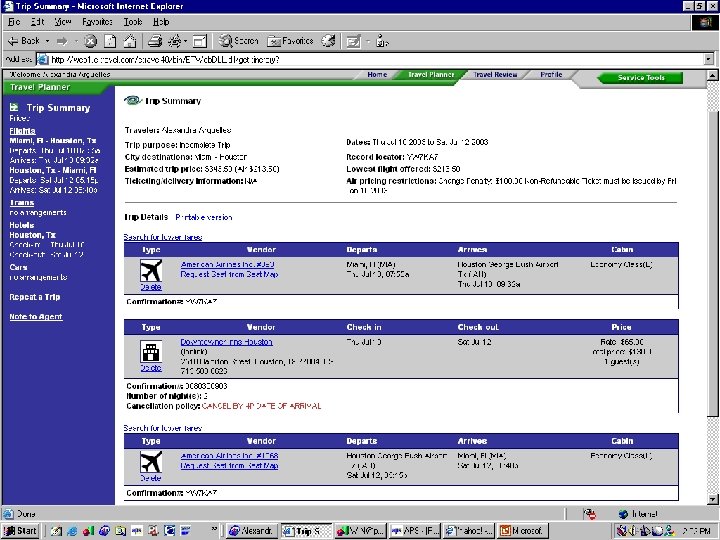Viewport: 720px width, 540px height.
Task: Switch to the Travel Planner tab
Action: [431, 74]
